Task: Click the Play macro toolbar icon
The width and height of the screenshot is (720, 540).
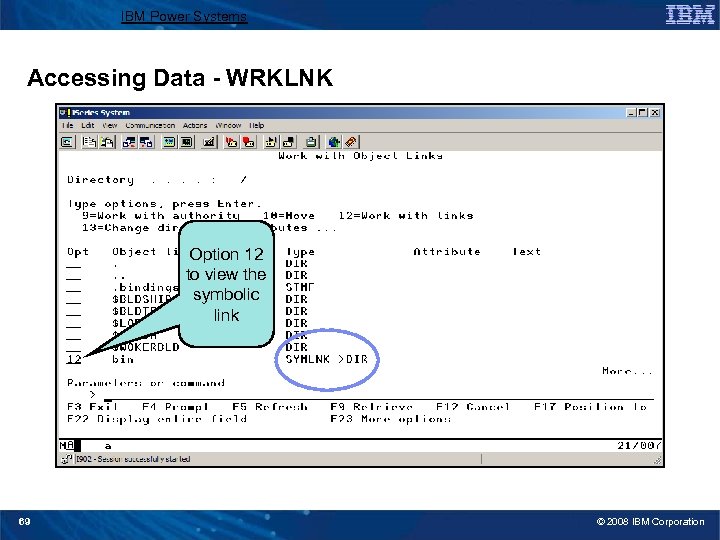Action: (271, 142)
